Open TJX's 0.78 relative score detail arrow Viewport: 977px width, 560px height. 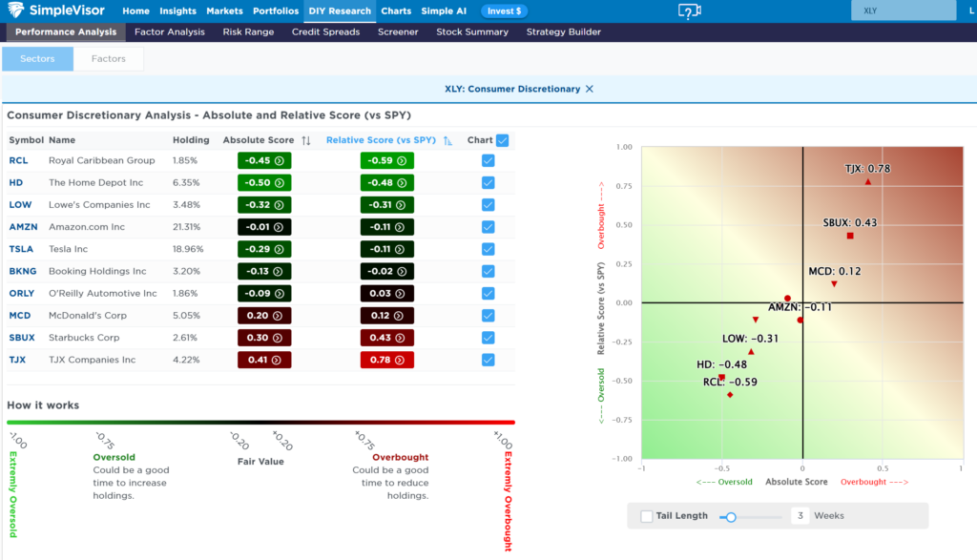coord(402,360)
